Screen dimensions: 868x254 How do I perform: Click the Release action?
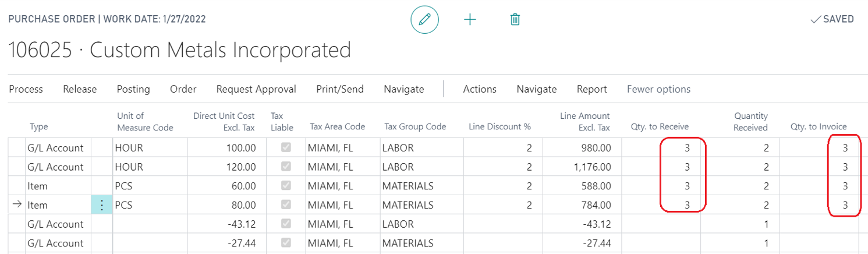80,89
